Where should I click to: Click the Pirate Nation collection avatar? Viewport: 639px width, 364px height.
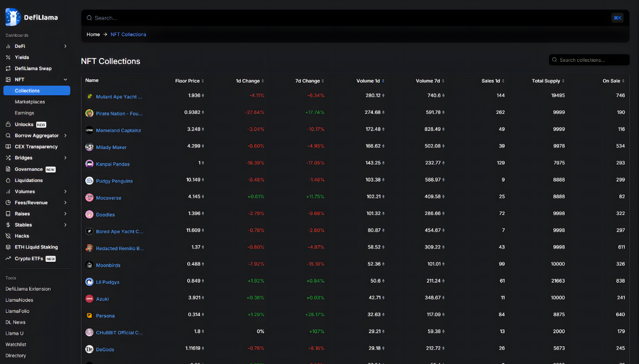pos(89,113)
